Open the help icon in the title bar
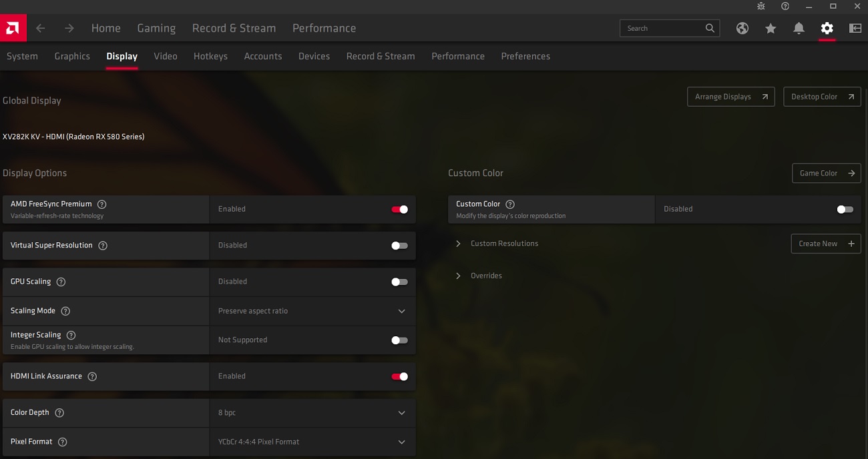868x459 pixels. 785,6
